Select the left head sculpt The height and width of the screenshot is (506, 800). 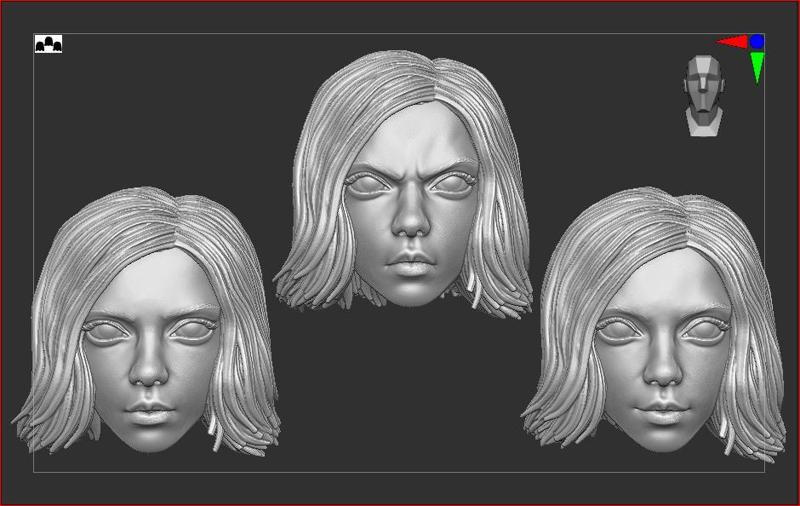148,321
